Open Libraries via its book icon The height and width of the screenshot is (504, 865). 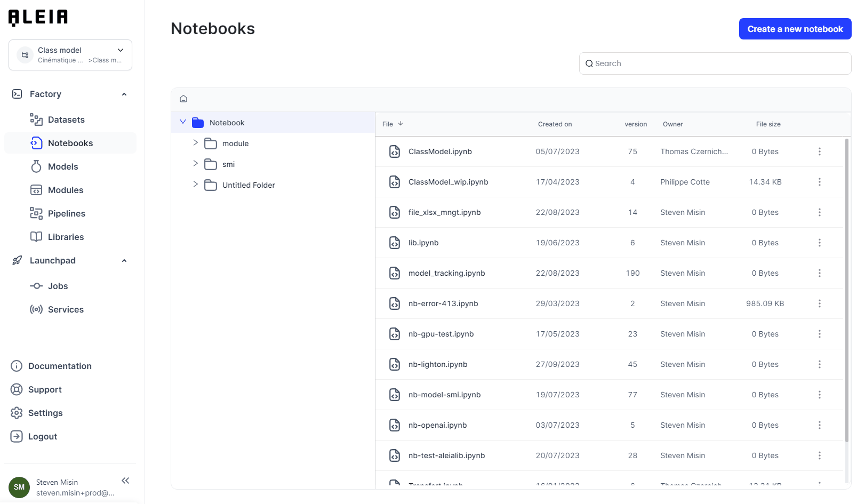pyautogui.click(x=36, y=237)
